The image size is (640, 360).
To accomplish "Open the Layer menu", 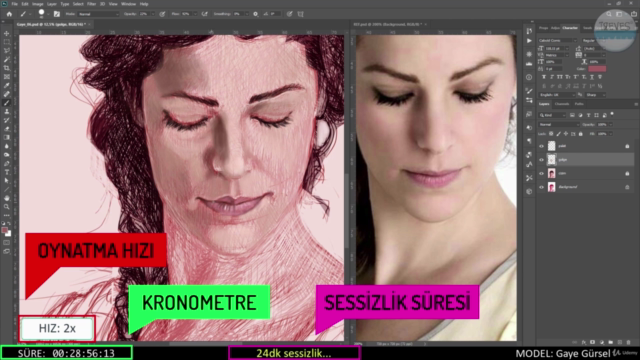I will (x=52, y=4).
